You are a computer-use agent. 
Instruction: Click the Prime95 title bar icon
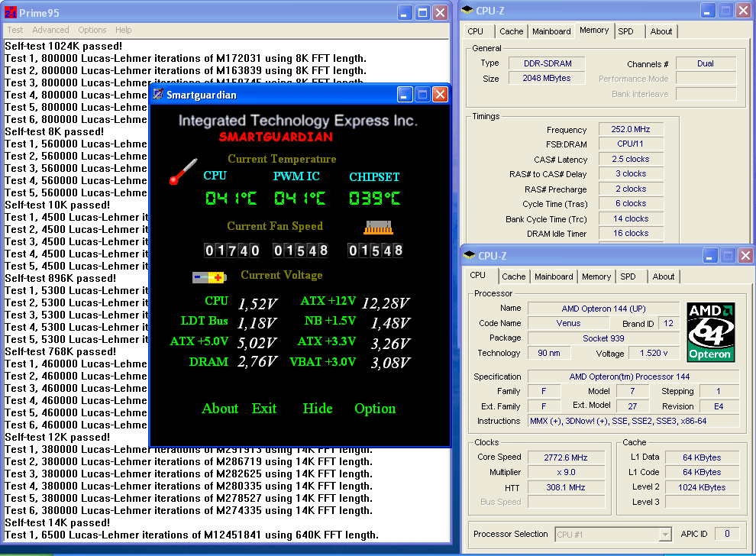tap(10, 12)
